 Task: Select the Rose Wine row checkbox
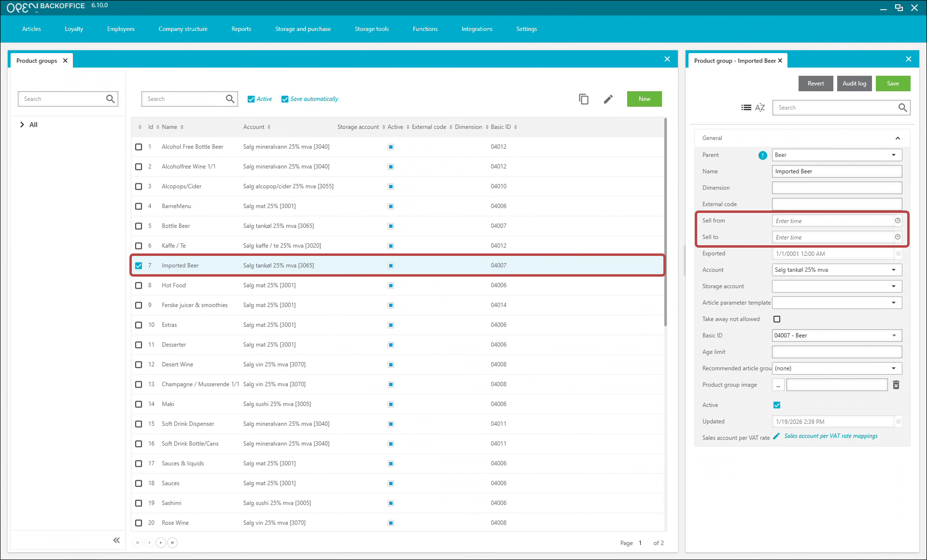139,523
